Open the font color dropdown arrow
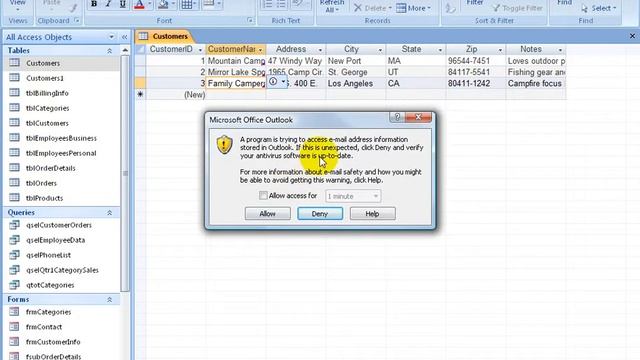Image resolution: width=640 pixels, height=360 pixels. (x=150, y=4)
